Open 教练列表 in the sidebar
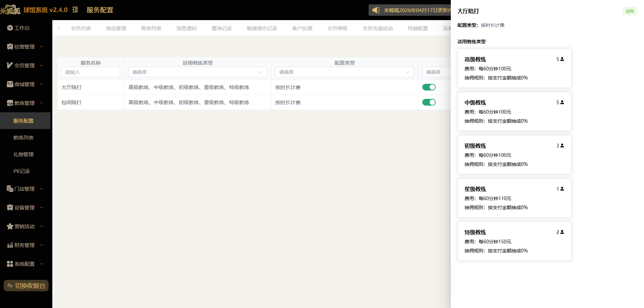Image resolution: width=644 pixels, height=308 pixels. [x=25, y=137]
